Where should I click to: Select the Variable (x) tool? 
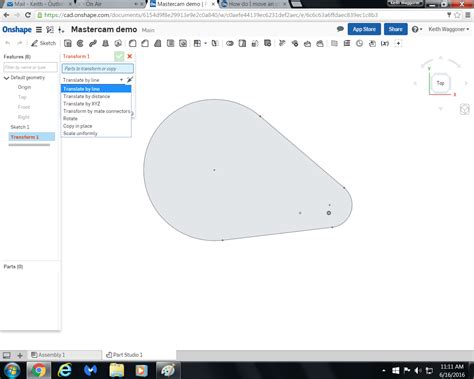[385, 43]
